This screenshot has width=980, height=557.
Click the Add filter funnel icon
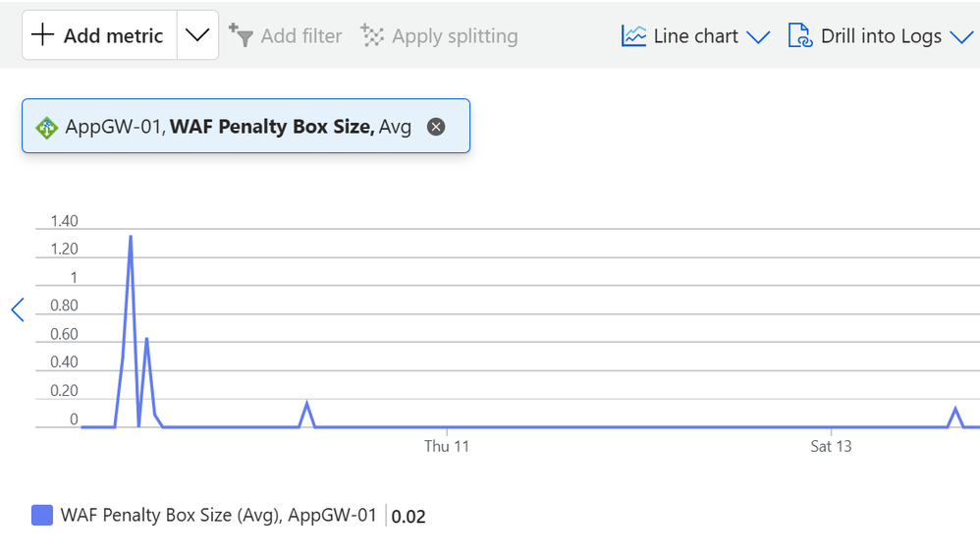pyautogui.click(x=241, y=35)
